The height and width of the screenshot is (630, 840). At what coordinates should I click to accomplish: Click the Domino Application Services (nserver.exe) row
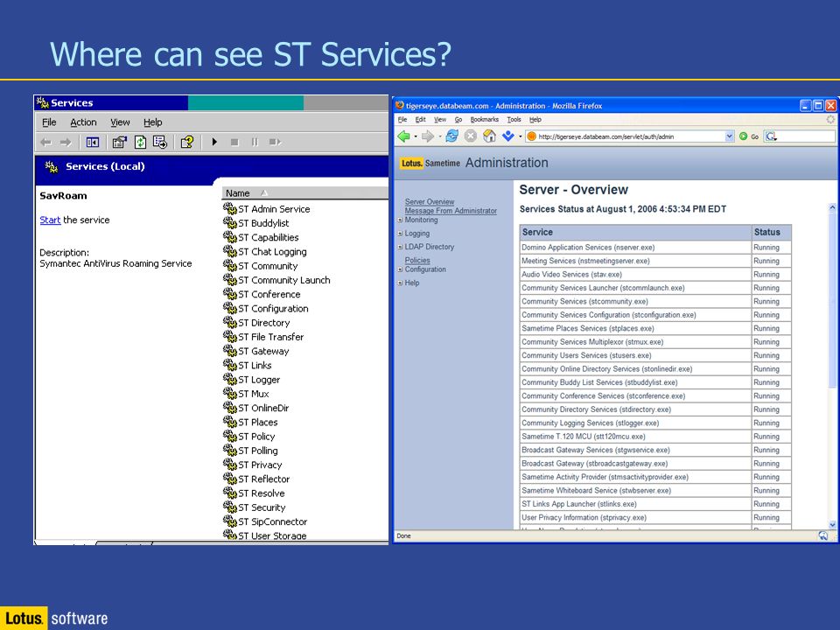pyautogui.click(x=655, y=248)
